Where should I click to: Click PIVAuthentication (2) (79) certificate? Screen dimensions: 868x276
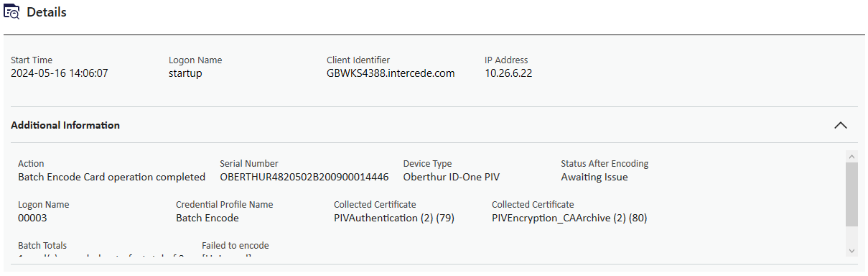click(x=394, y=218)
